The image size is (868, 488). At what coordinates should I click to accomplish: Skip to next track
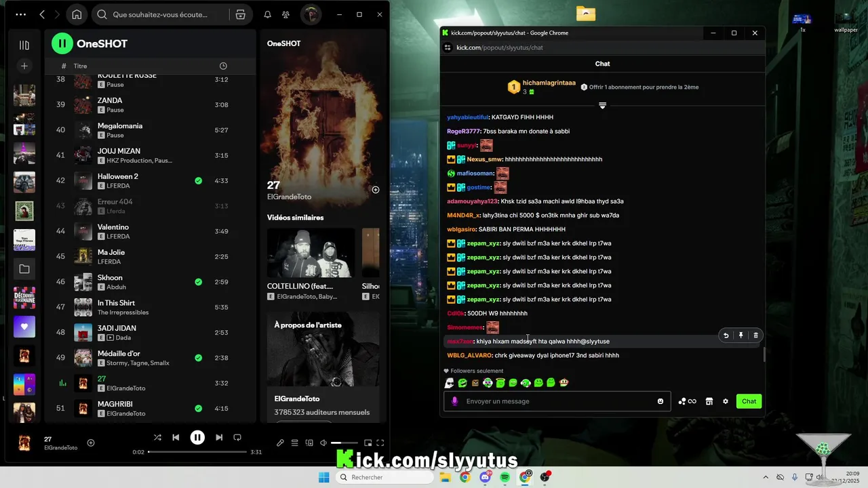point(219,438)
